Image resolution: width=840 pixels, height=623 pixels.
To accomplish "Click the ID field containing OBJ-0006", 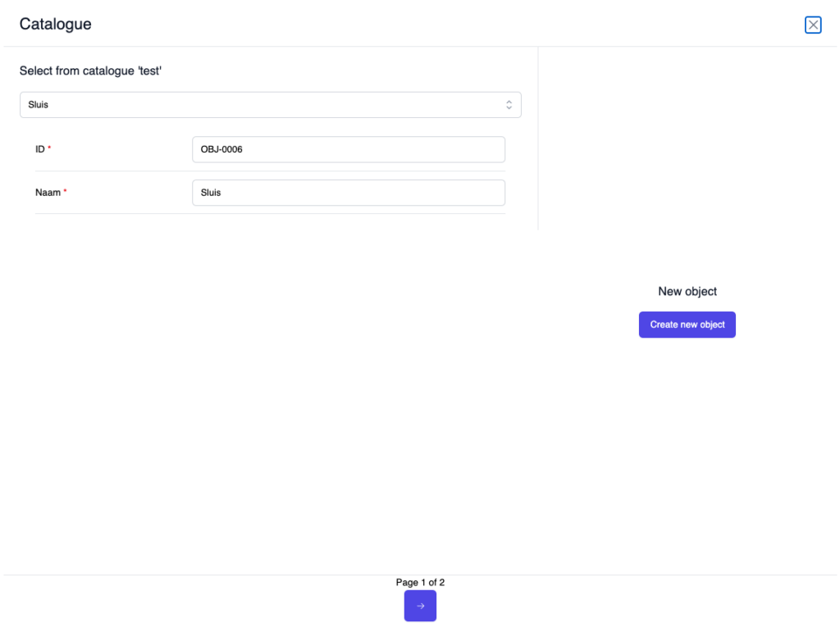I will point(348,149).
